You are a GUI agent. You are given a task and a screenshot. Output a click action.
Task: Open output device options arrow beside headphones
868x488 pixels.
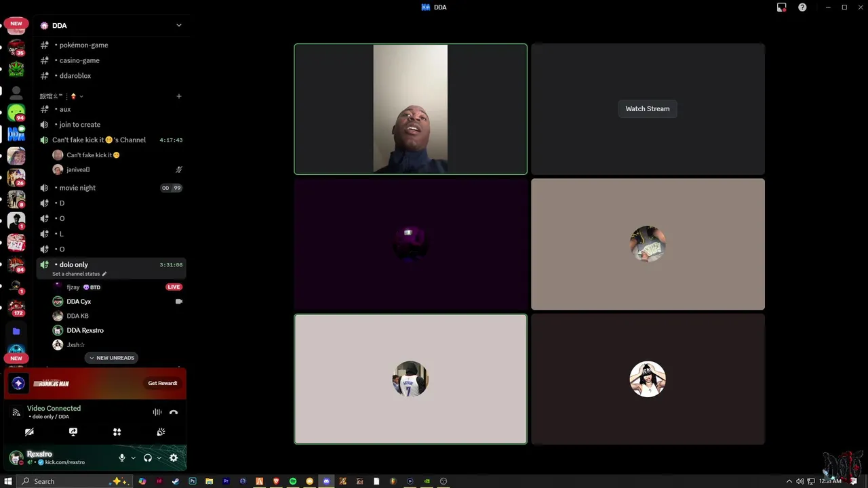(159, 458)
